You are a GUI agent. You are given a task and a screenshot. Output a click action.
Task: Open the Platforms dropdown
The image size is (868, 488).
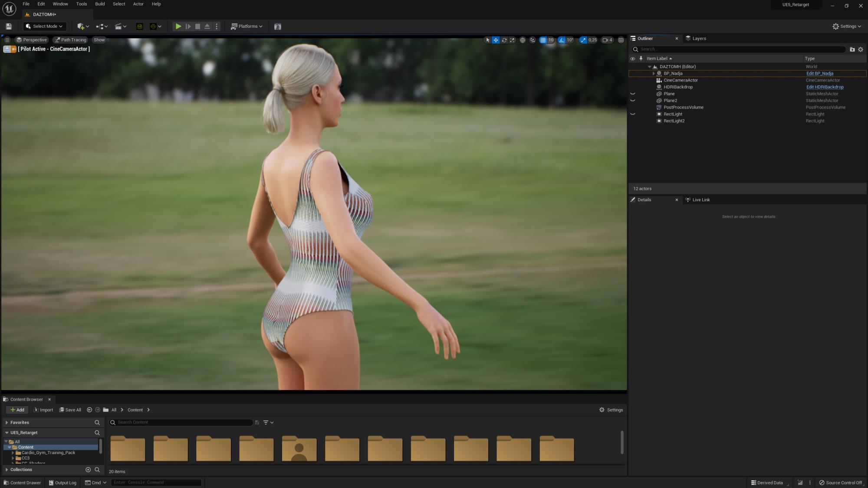click(247, 26)
